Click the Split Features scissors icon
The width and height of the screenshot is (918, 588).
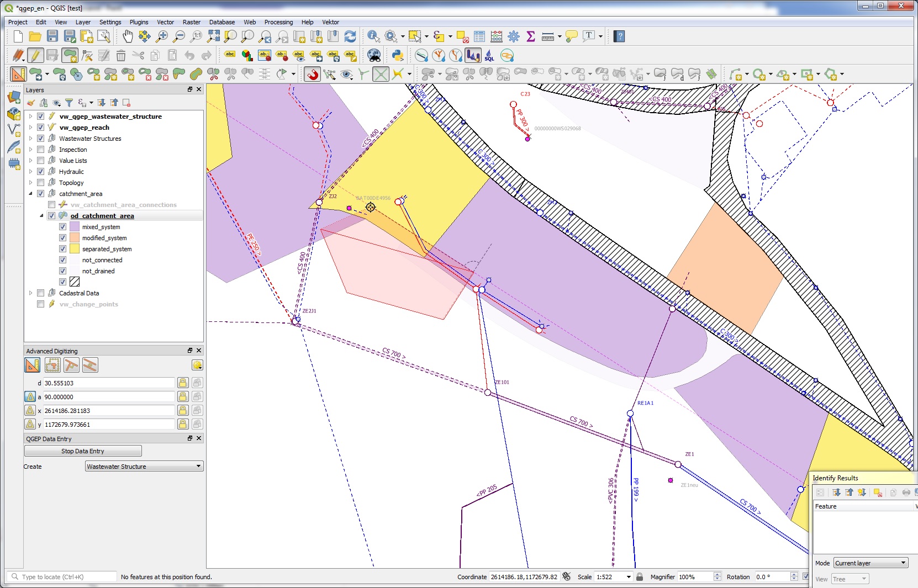pos(213,74)
